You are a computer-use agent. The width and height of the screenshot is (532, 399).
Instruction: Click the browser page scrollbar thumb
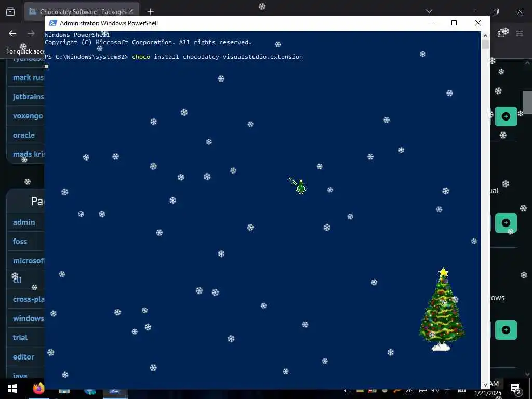[x=527, y=102]
